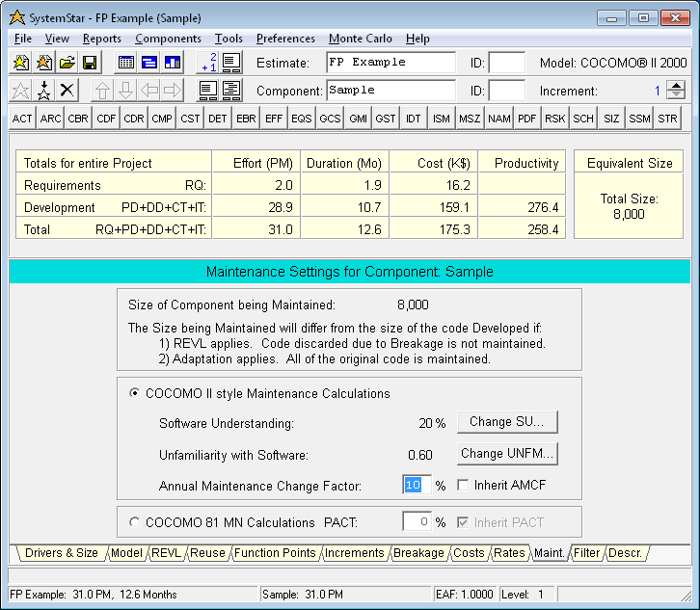Show the vertical bar chart view icon
The width and height of the screenshot is (700, 610).
click(173, 63)
